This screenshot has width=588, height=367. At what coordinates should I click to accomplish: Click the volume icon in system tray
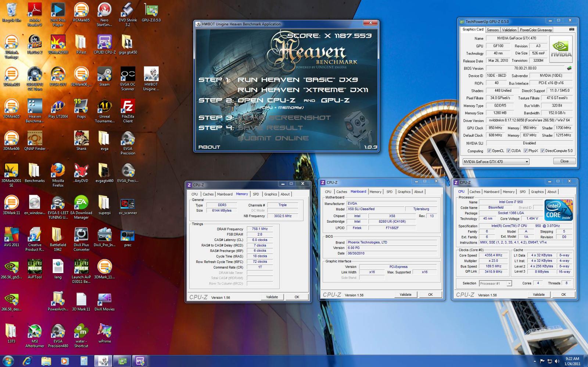pyautogui.click(x=557, y=361)
